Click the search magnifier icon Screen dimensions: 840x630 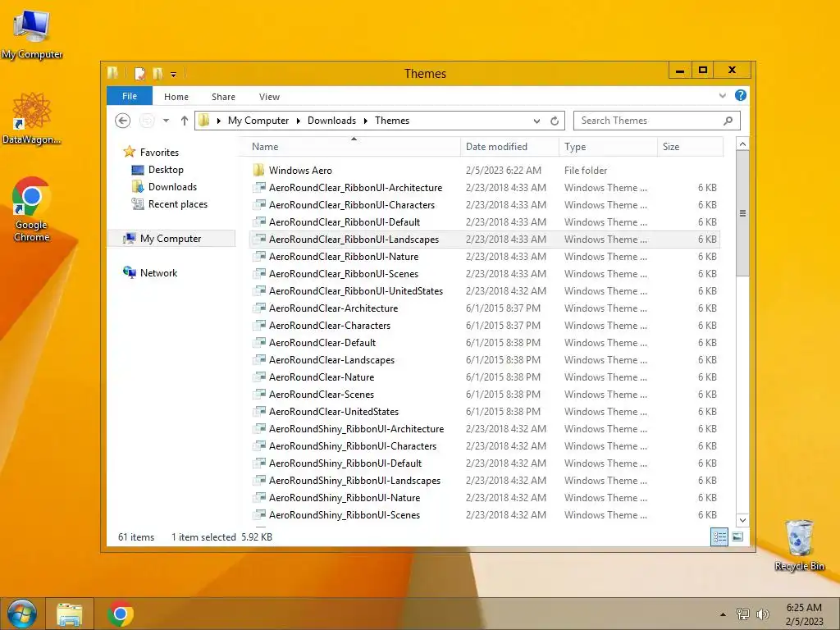click(728, 121)
